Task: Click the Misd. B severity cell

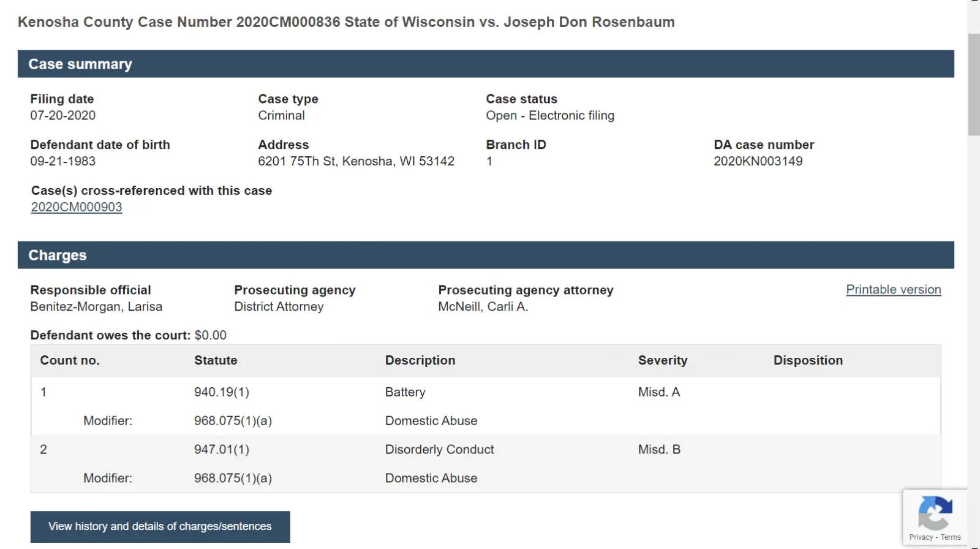Action: 659,450
